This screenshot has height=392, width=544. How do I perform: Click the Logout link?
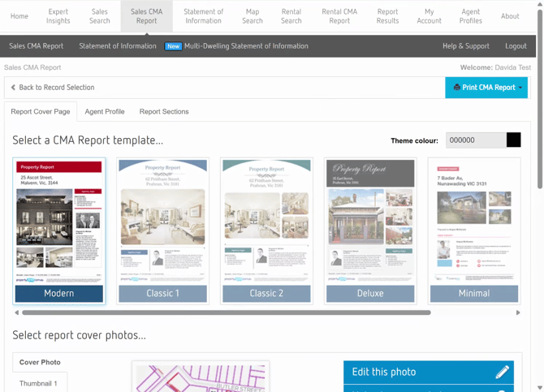(516, 46)
